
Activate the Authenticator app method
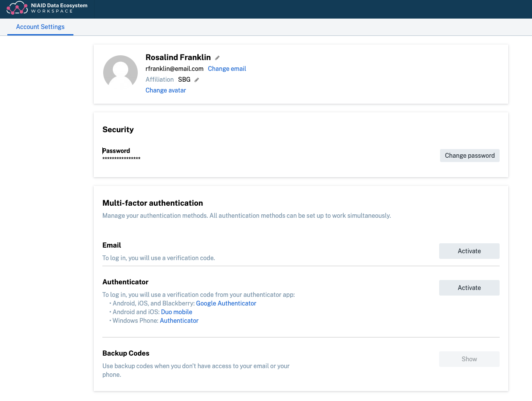(469, 288)
